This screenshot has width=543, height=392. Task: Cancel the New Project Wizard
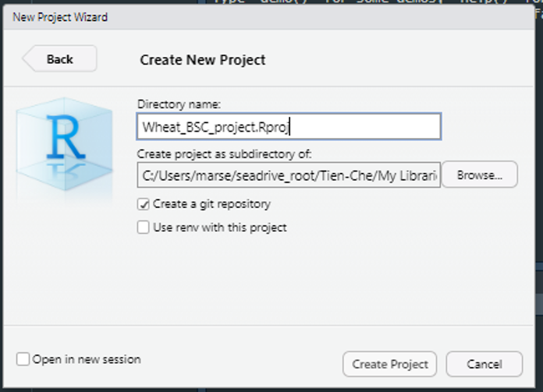484,364
